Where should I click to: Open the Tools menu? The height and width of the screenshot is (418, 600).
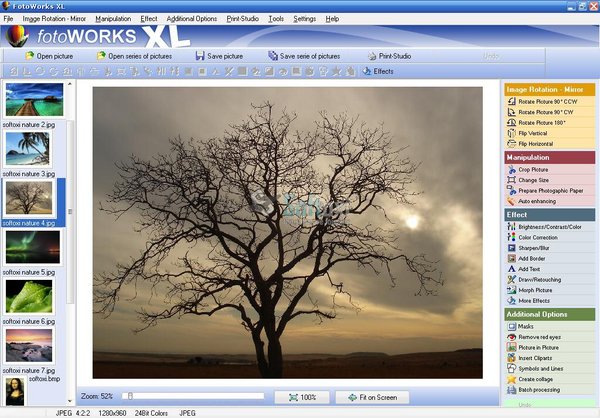pyautogui.click(x=276, y=19)
